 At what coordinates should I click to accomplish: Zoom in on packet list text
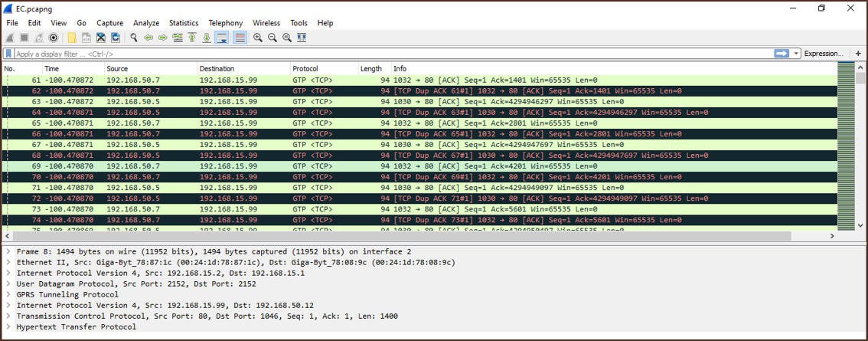258,38
